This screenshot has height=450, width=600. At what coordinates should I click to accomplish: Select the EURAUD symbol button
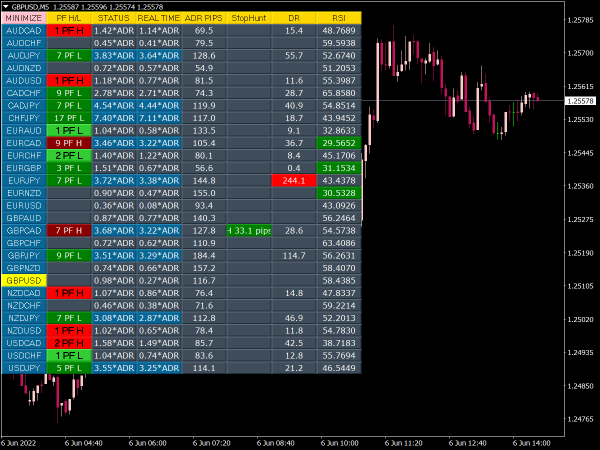point(24,130)
